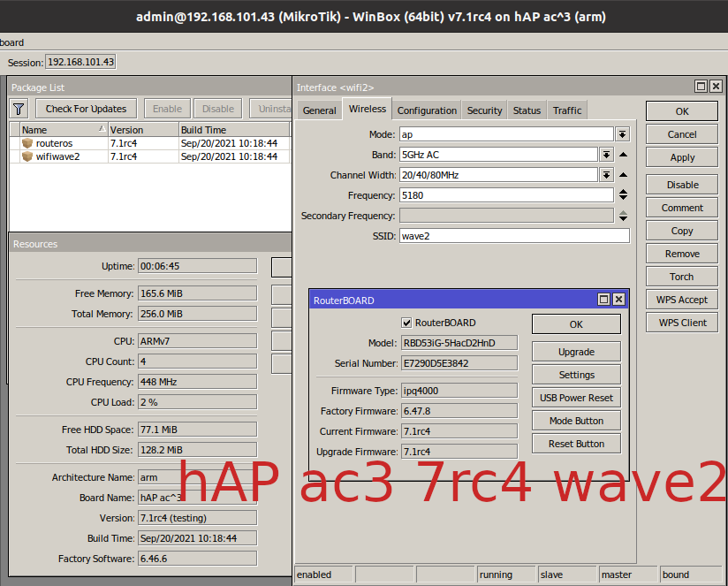Open the Band dropdown list
Screen dimensions: 728x586
point(606,155)
